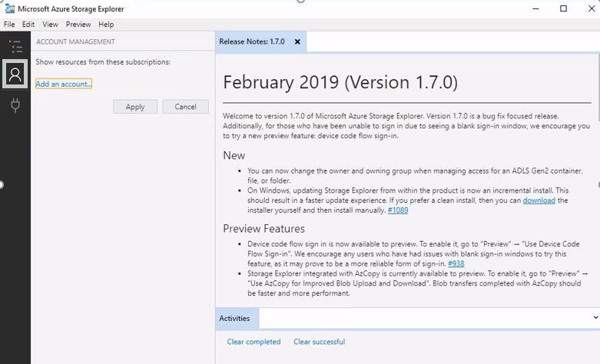Minimize the Storage Explorer window
The image size is (600, 364).
[535, 8]
